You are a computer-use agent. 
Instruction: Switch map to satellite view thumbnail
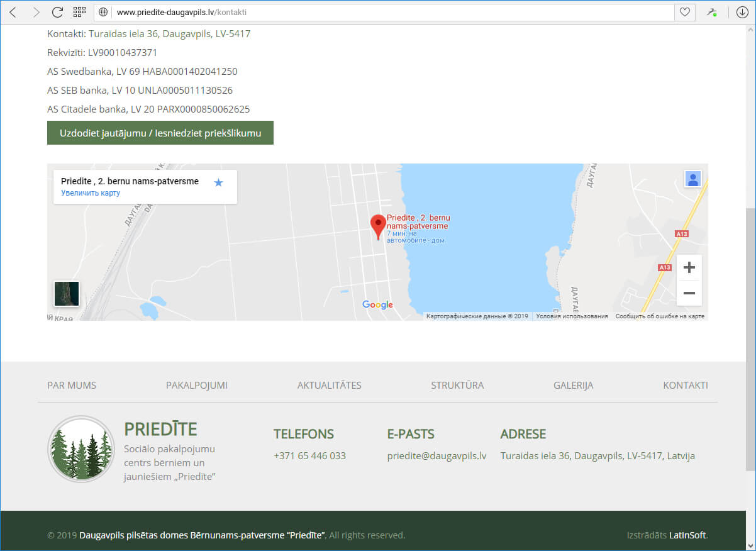[67, 294]
